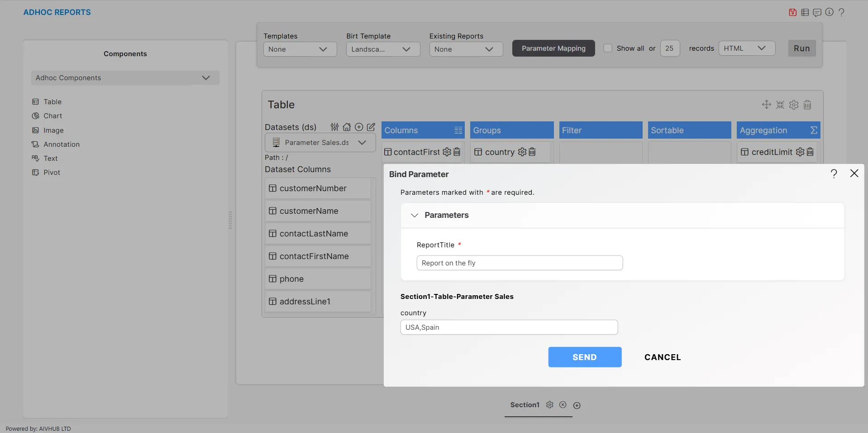This screenshot has height=433, width=868.
Task: Click the edit dataset pencil icon
Action: (371, 127)
